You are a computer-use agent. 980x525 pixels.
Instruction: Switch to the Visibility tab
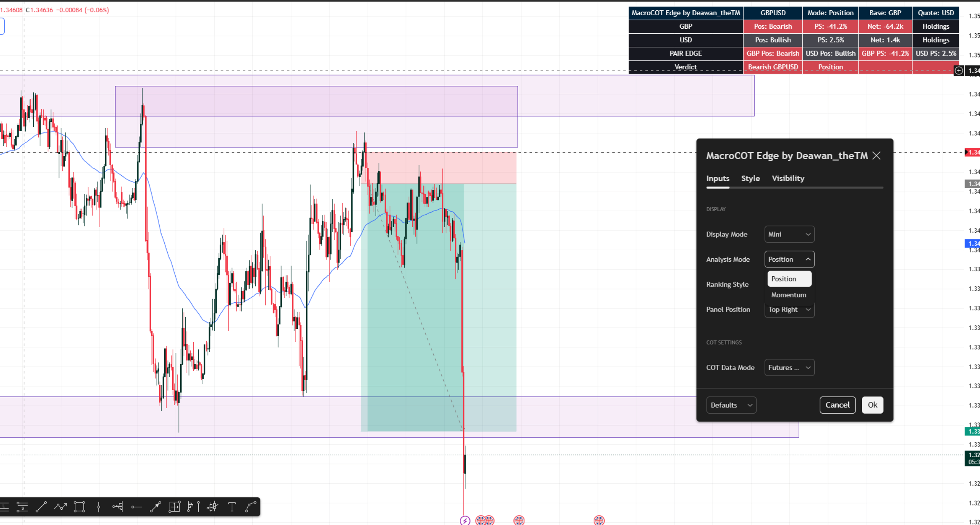point(788,178)
